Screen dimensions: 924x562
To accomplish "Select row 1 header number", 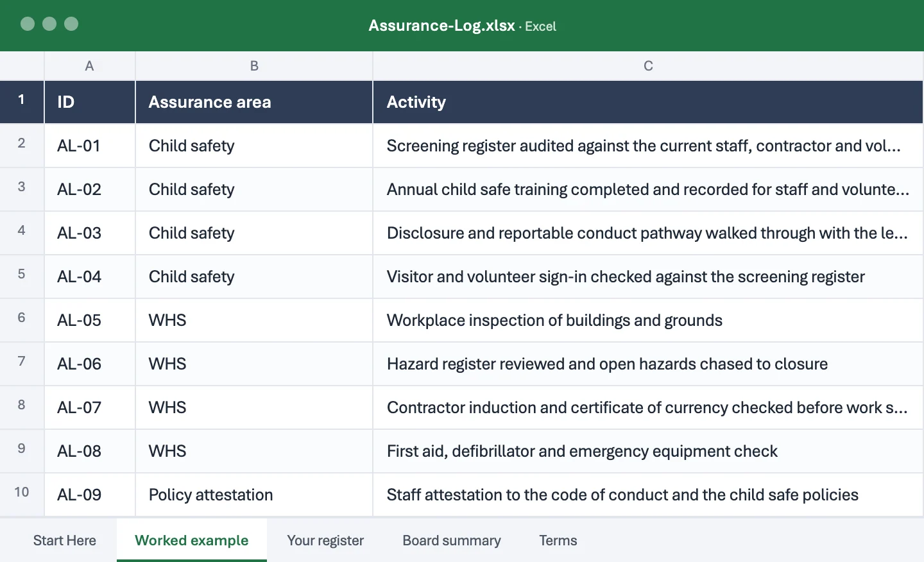I will [x=22, y=101].
